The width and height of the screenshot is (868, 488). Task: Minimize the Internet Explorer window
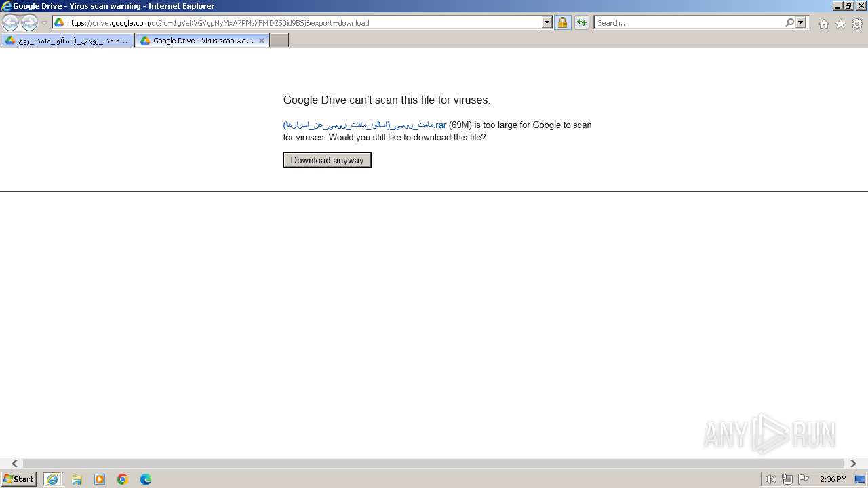[837, 6]
